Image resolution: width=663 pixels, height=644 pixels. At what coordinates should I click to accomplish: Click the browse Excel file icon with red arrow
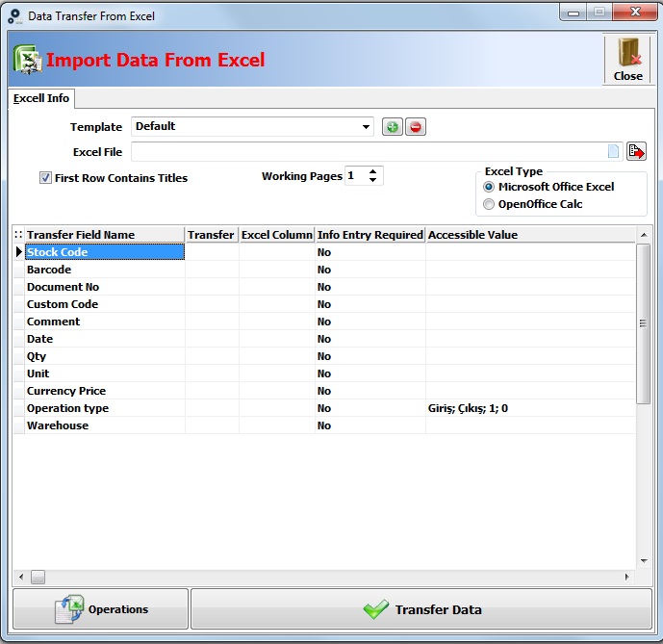coord(636,151)
